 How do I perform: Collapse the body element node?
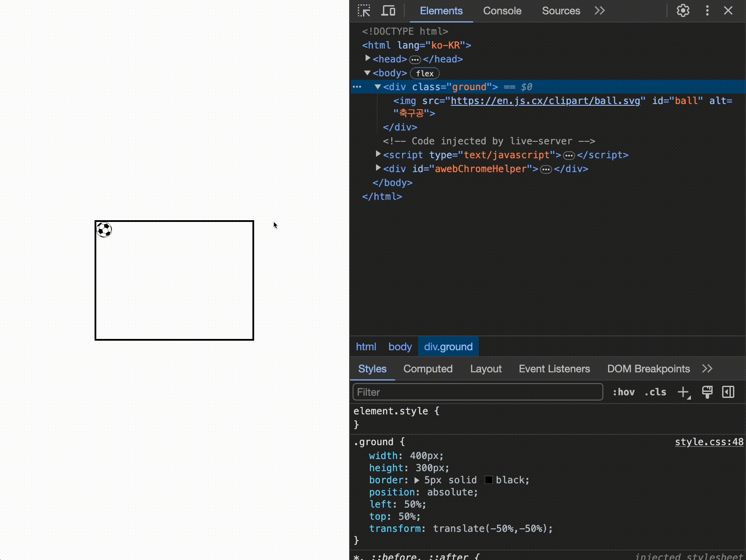pyautogui.click(x=368, y=73)
